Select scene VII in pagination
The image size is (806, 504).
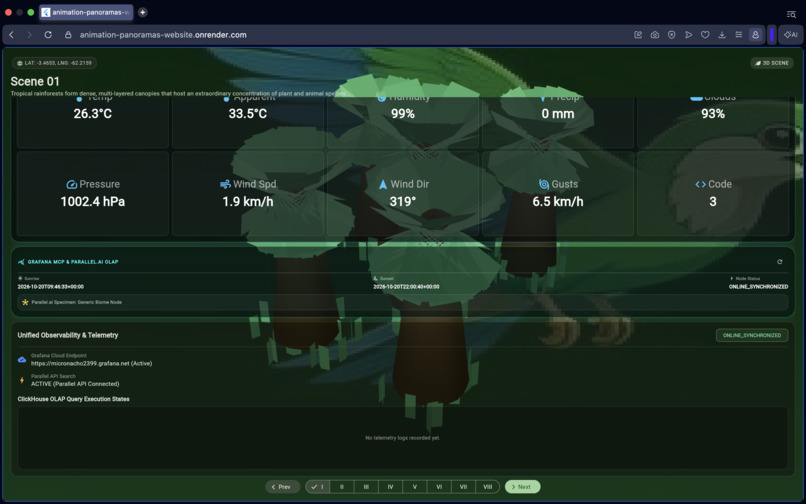(x=463, y=487)
